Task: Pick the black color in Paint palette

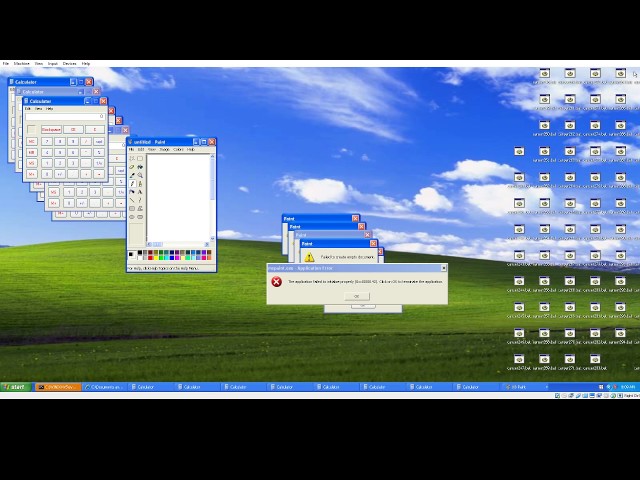Action: pyautogui.click(x=140, y=252)
